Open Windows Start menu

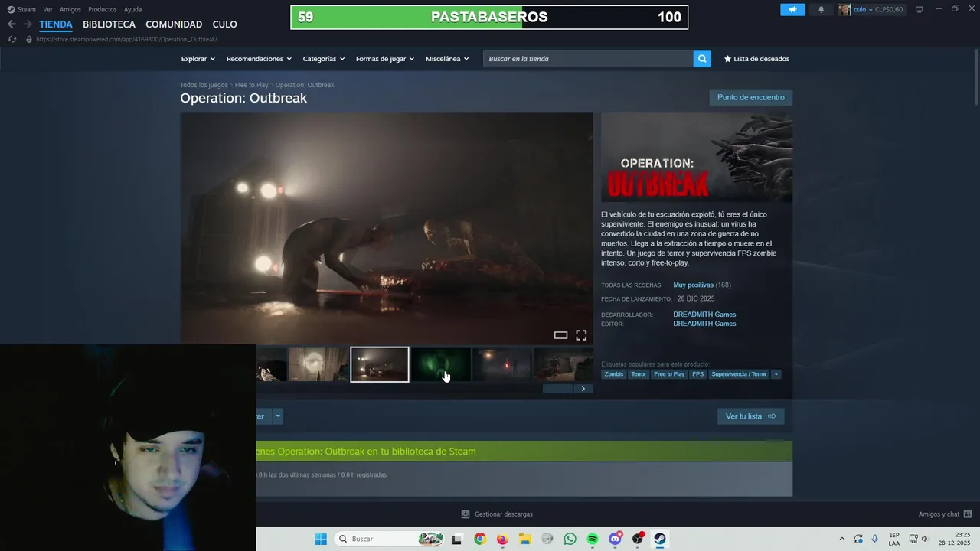[x=321, y=539]
